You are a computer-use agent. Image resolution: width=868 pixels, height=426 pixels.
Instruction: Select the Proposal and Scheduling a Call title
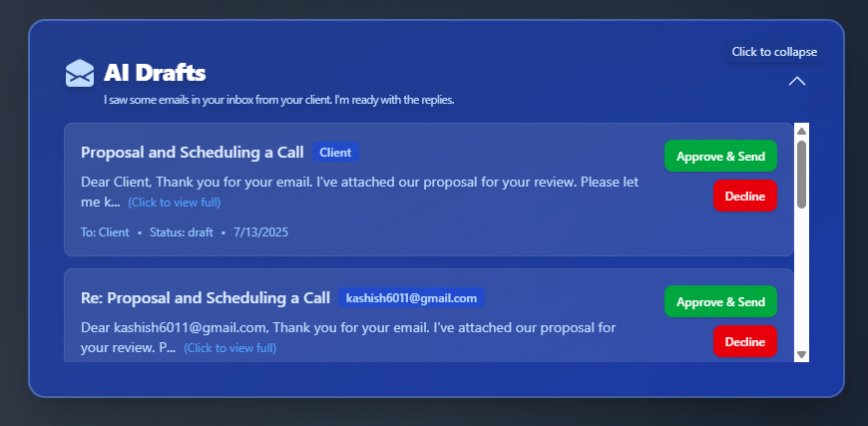tap(193, 152)
